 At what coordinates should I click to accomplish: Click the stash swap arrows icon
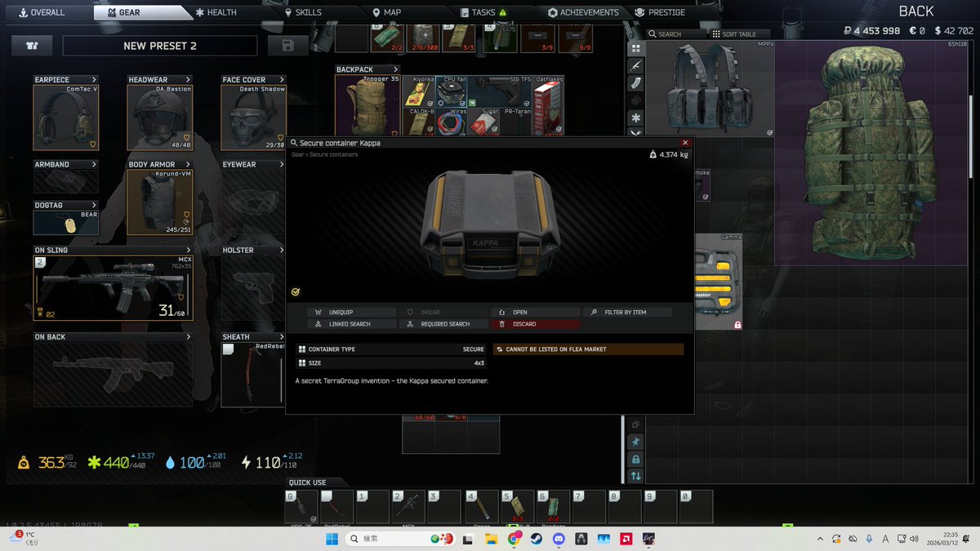[635, 476]
